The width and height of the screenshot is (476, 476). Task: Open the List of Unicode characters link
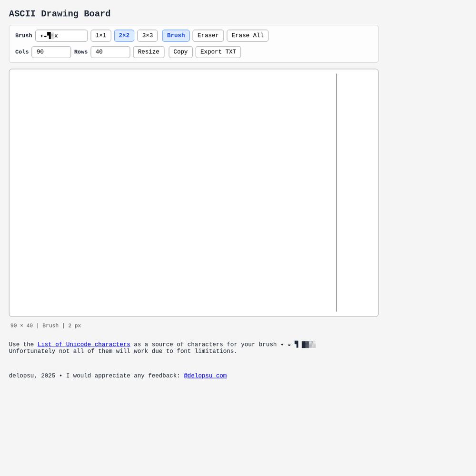tap(84, 345)
